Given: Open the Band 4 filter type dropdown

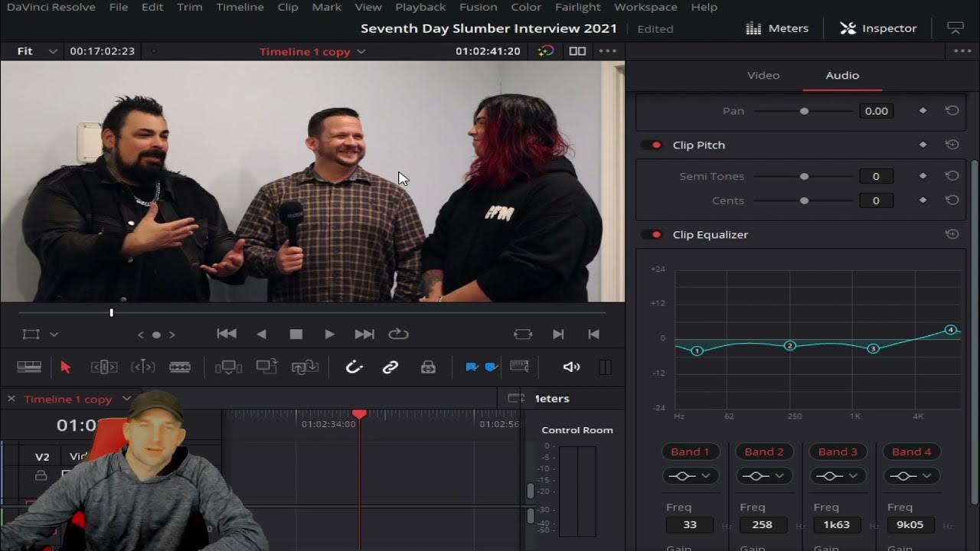Looking at the screenshot, I should (x=911, y=476).
